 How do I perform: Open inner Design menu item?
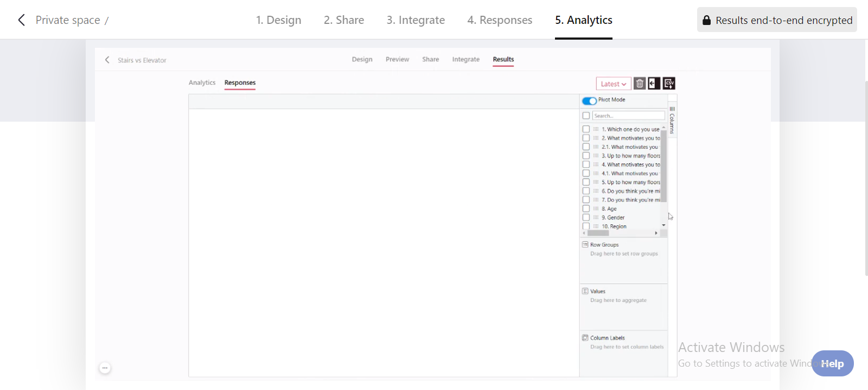click(x=362, y=59)
